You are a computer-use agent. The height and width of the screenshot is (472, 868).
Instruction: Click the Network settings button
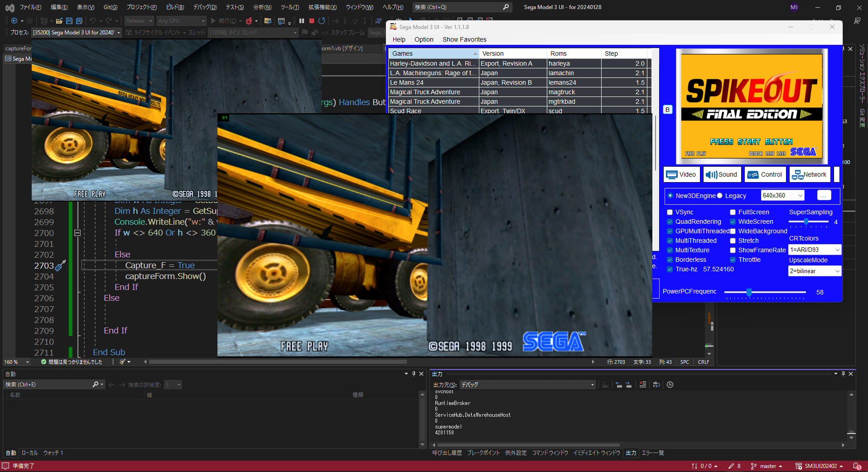(x=810, y=174)
